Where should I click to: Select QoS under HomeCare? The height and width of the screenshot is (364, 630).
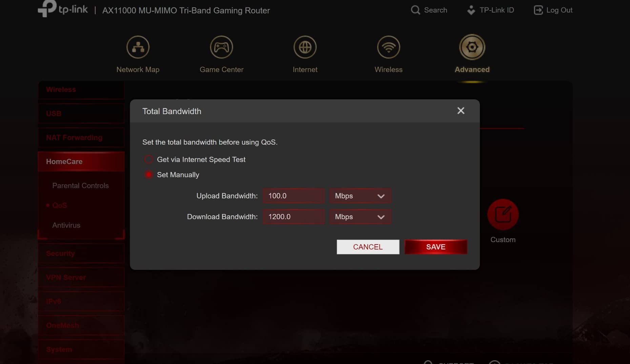[x=60, y=206]
